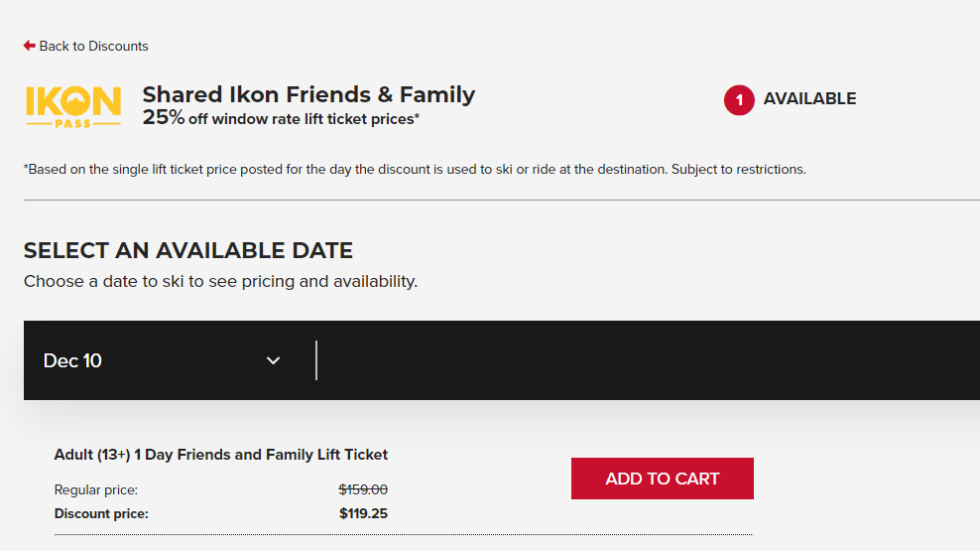Click the Choose a date to ski instruction
The image size is (980, 551).
pos(220,281)
